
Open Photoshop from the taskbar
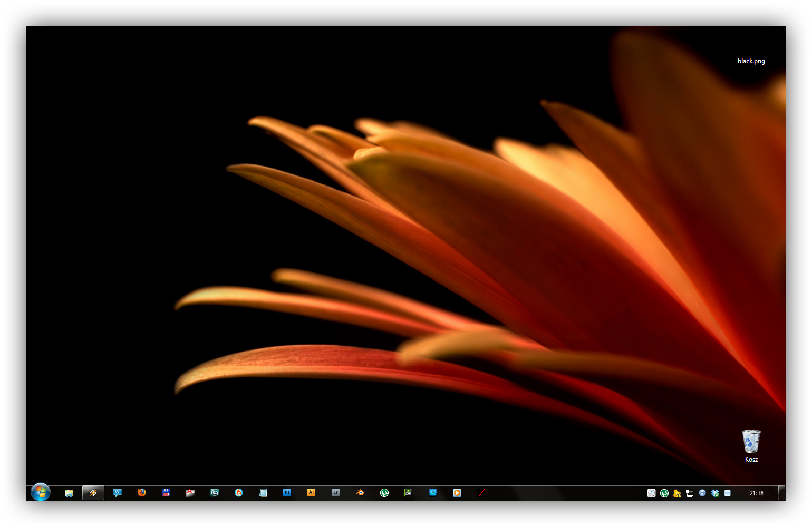pyautogui.click(x=287, y=493)
